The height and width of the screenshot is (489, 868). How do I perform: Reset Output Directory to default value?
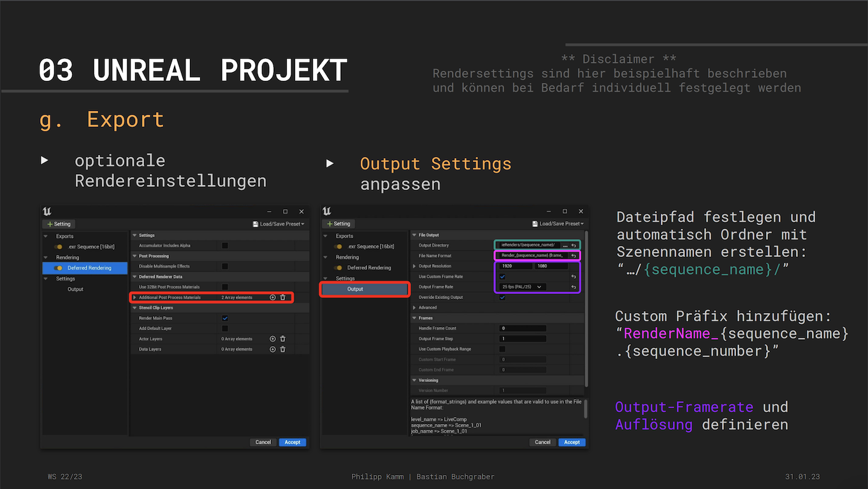point(574,245)
